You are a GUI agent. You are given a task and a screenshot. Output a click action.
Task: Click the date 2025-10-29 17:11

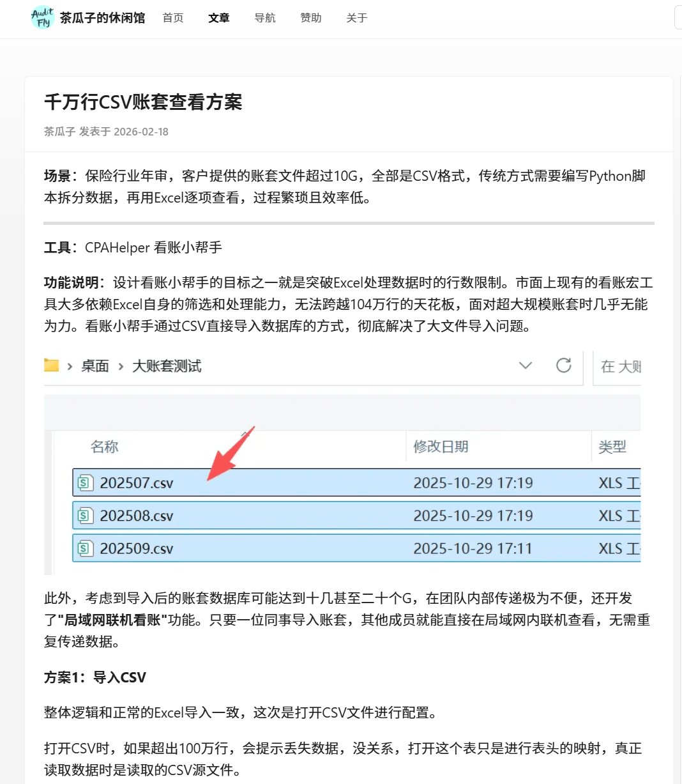point(473,548)
